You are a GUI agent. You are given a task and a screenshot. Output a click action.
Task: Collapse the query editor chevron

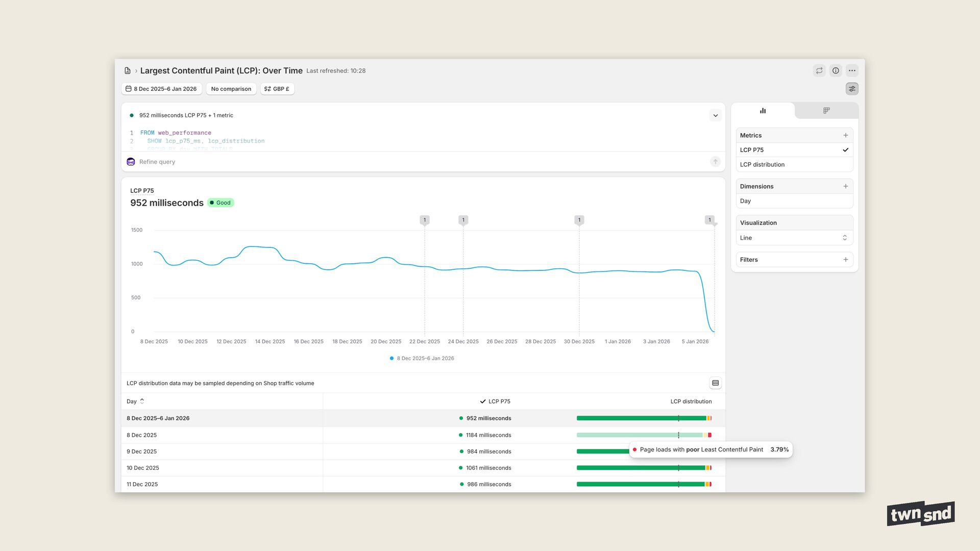click(x=715, y=115)
